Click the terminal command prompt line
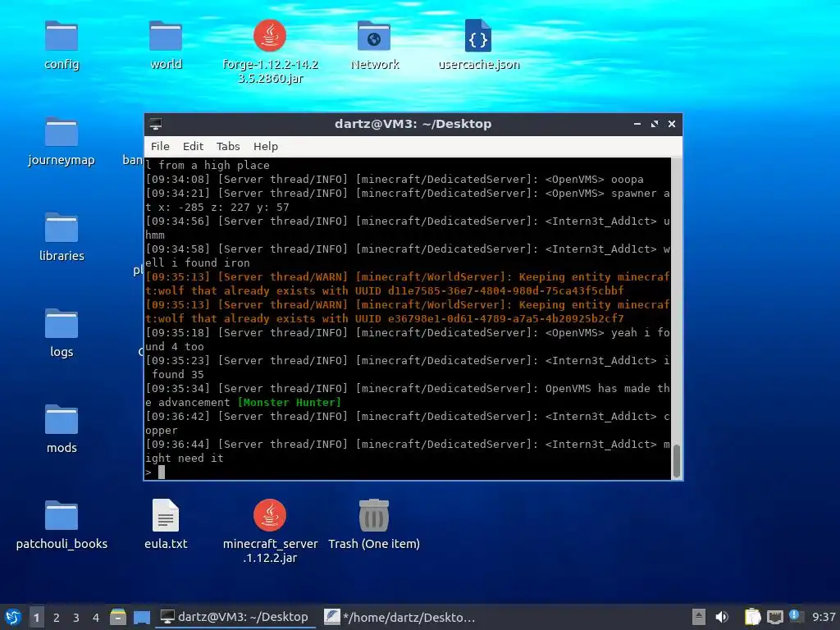This screenshot has height=630, width=840. pos(408,472)
